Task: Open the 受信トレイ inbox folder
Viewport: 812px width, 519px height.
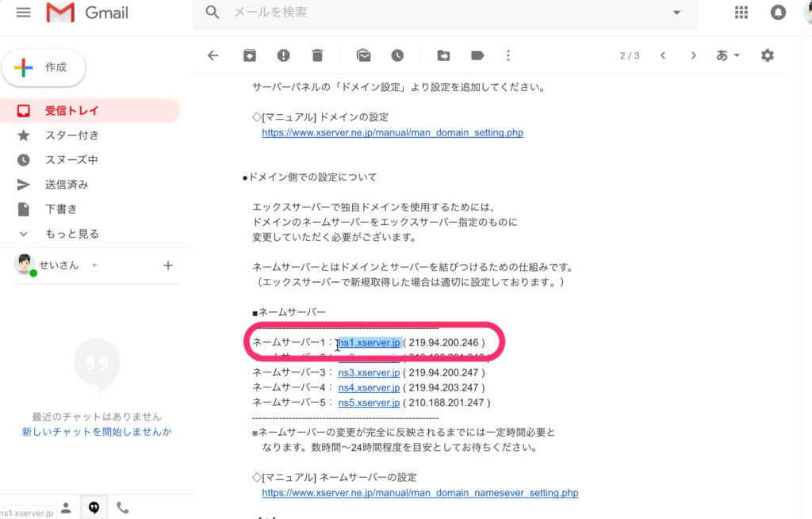Action: [71, 111]
